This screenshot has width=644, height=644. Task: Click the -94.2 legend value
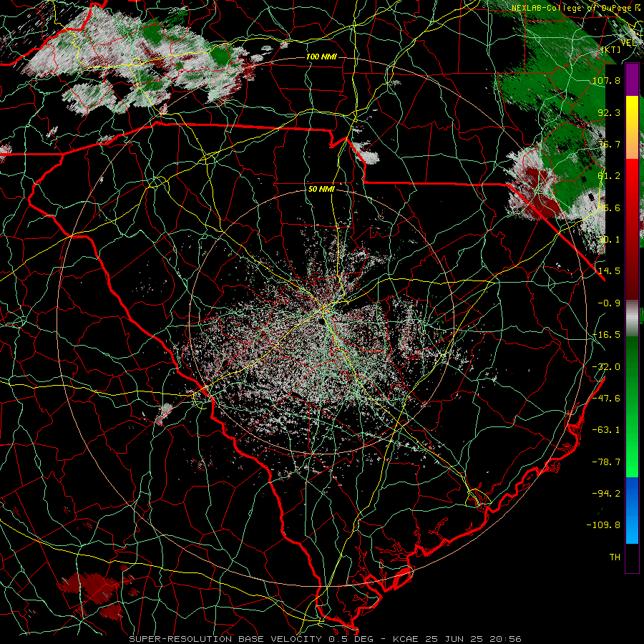pyautogui.click(x=606, y=493)
